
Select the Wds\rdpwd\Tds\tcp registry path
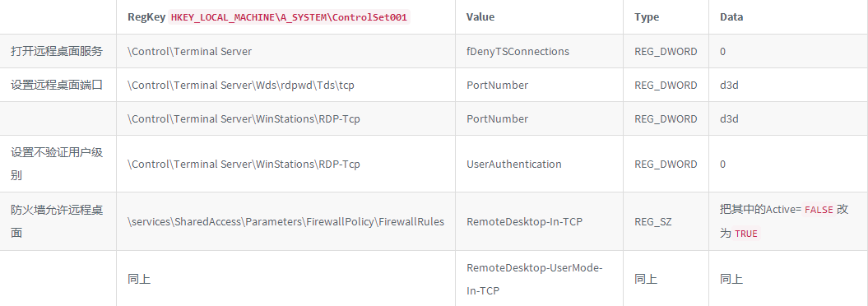241,86
